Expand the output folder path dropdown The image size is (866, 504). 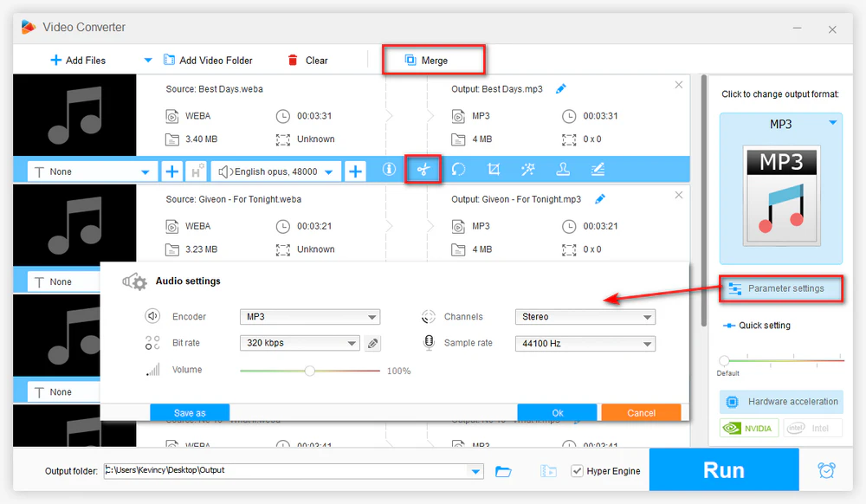pos(475,471)
